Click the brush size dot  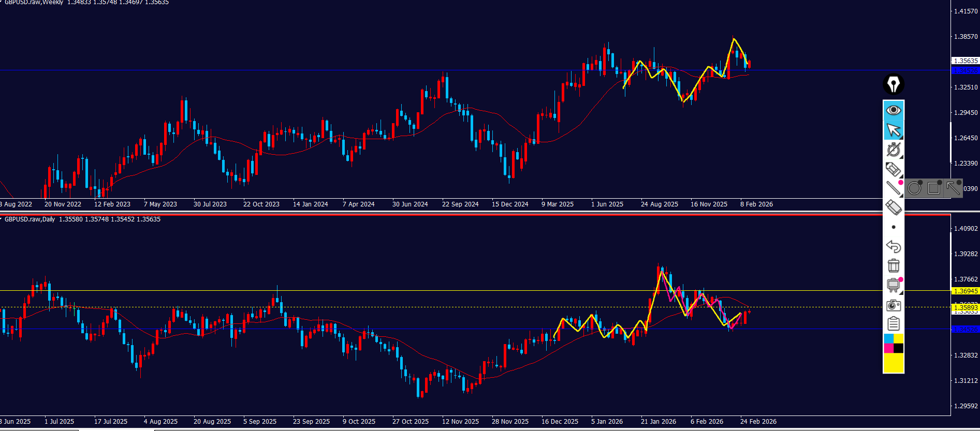(894, 227)
